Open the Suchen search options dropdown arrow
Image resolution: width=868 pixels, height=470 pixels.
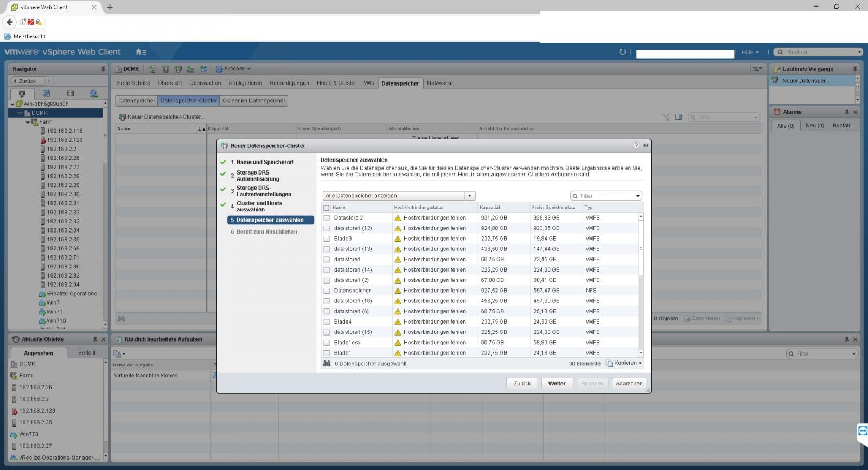click(x=859, y=52)
